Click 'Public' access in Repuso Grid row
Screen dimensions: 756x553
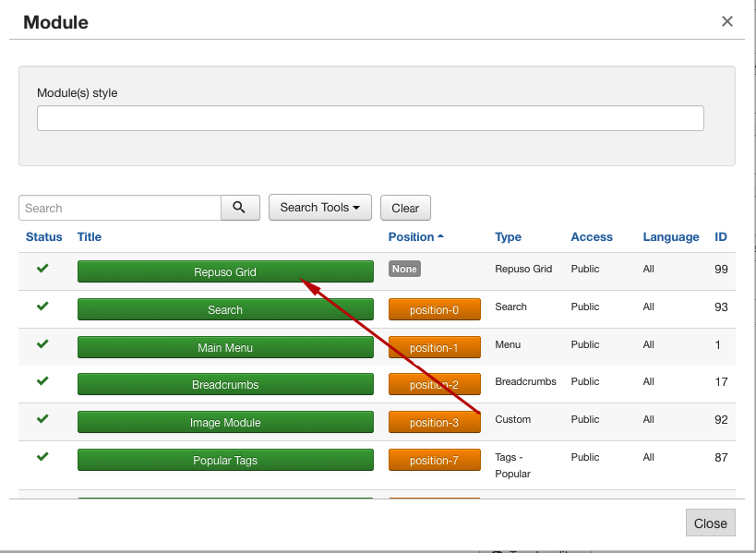[585, 269]
